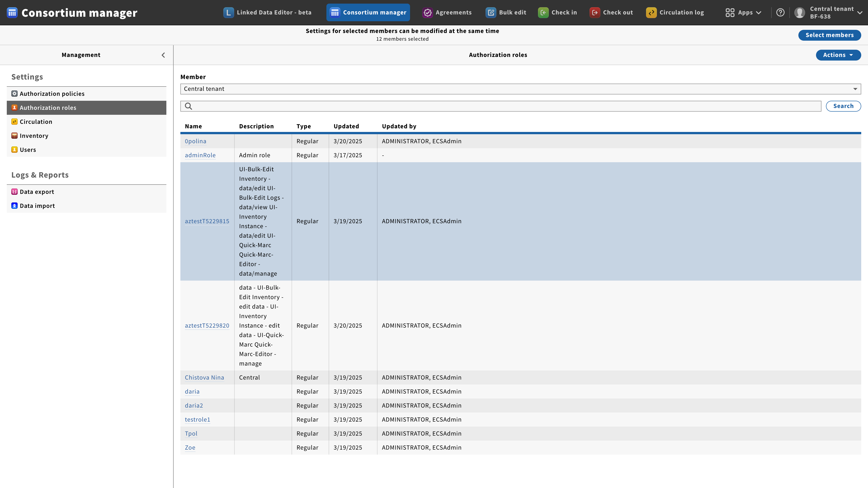Click the Data import icon
Viewport: 868px width, 488px height.
14,206
